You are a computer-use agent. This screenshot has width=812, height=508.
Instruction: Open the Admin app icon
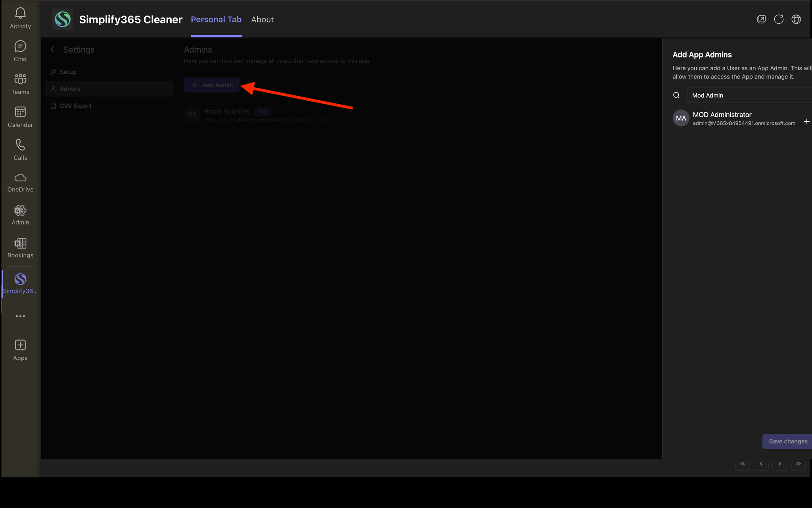tap(20, 216)
